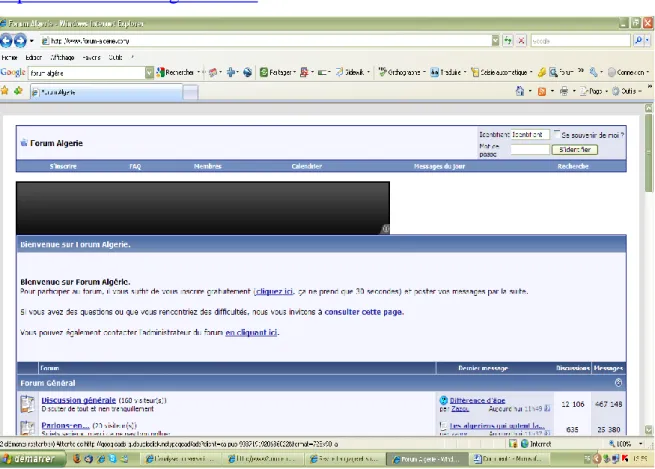Click the Partager icon in the Google toolbar
This screenshot has height=469, width=655.
264,72
